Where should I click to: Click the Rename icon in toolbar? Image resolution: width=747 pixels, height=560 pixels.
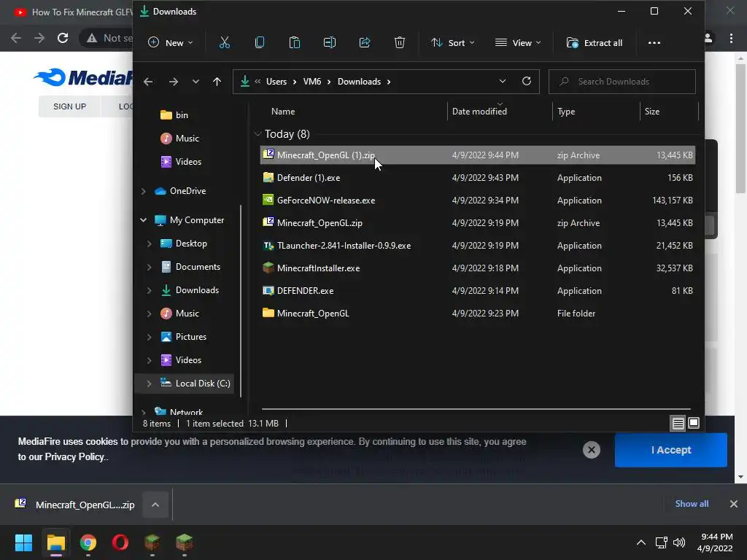pyautogui.click(x=330, y=43)
